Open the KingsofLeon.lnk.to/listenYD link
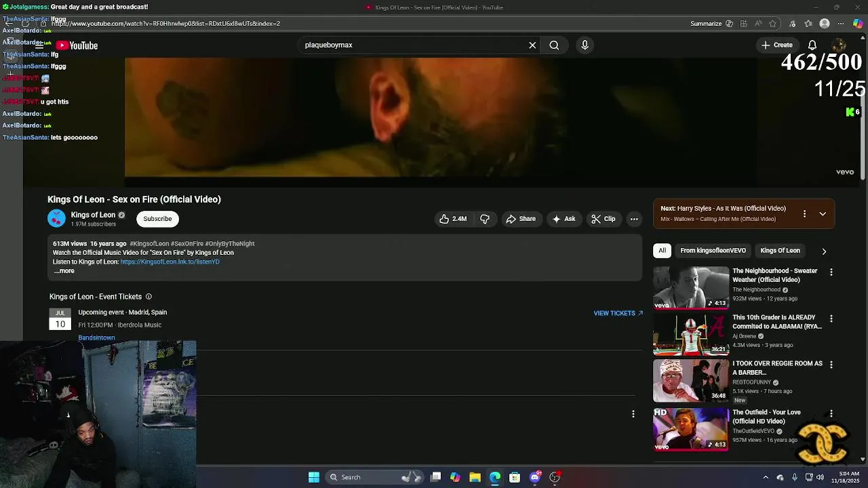The width and height of the screenshot is (868, 488). click(170, 262)
